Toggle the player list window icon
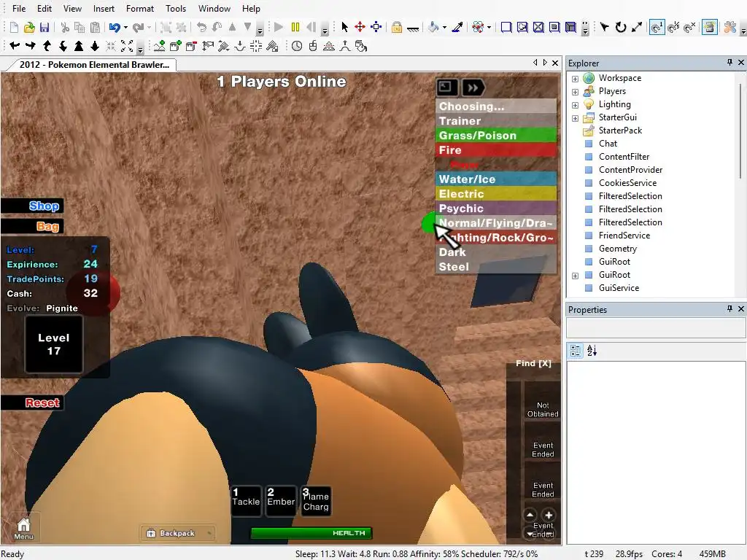This screenshot has width=747, height=560. tap(447, 87)
